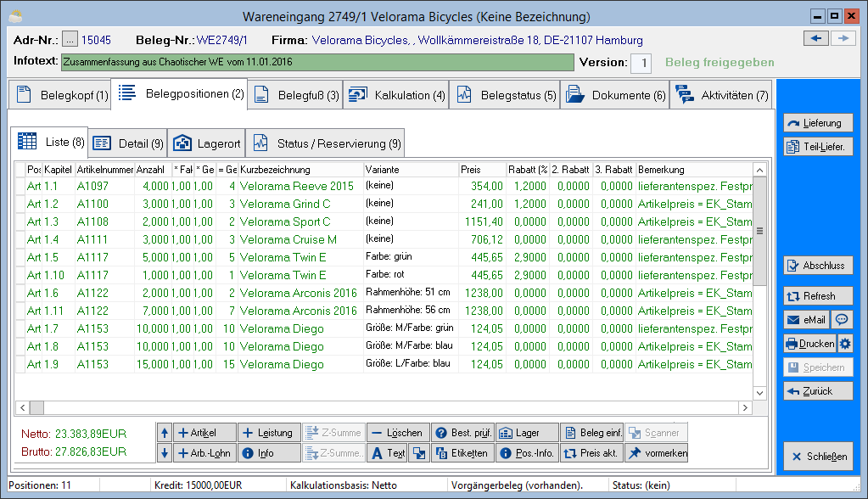Refresh the document

818,295
